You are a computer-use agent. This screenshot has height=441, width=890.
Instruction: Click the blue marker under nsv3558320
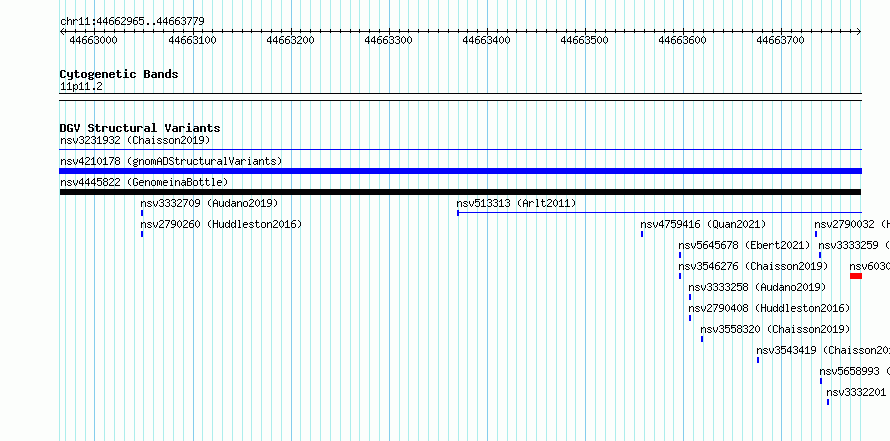click(x=702, y=339)
